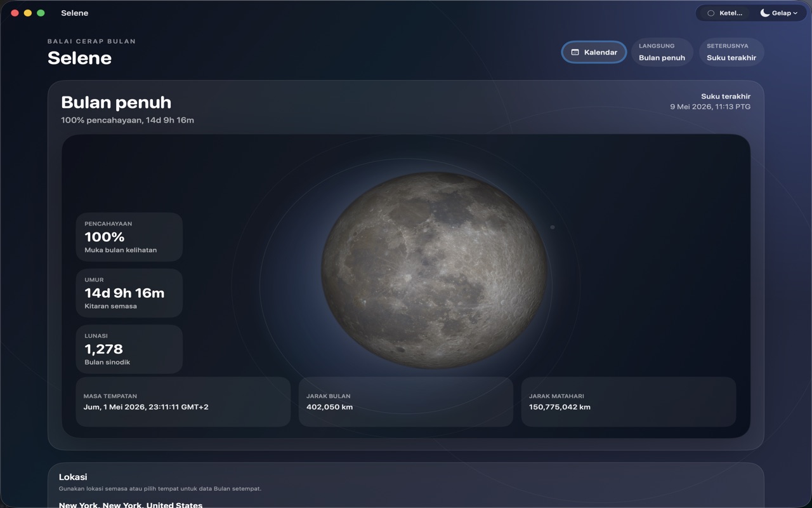Viewport: 812px width, 508px height.
Task: Click the full moon image
Action: [x=434, y=270]
